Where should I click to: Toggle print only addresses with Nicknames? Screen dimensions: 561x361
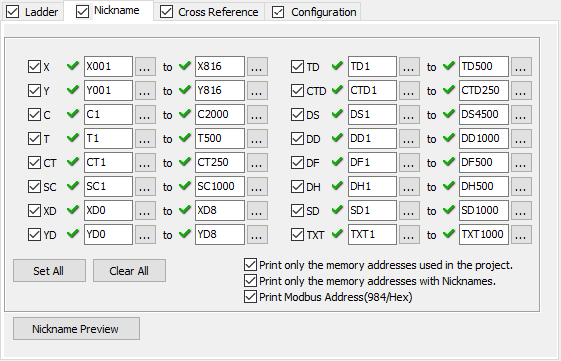(250, 280)
